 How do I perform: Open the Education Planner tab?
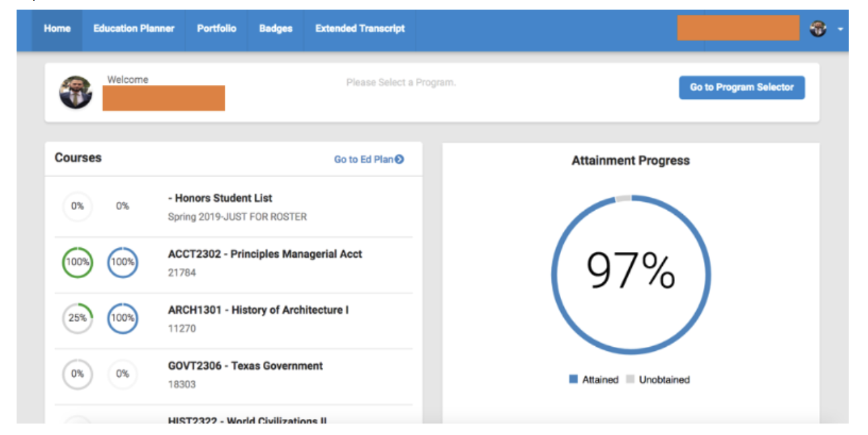point(133,29)
